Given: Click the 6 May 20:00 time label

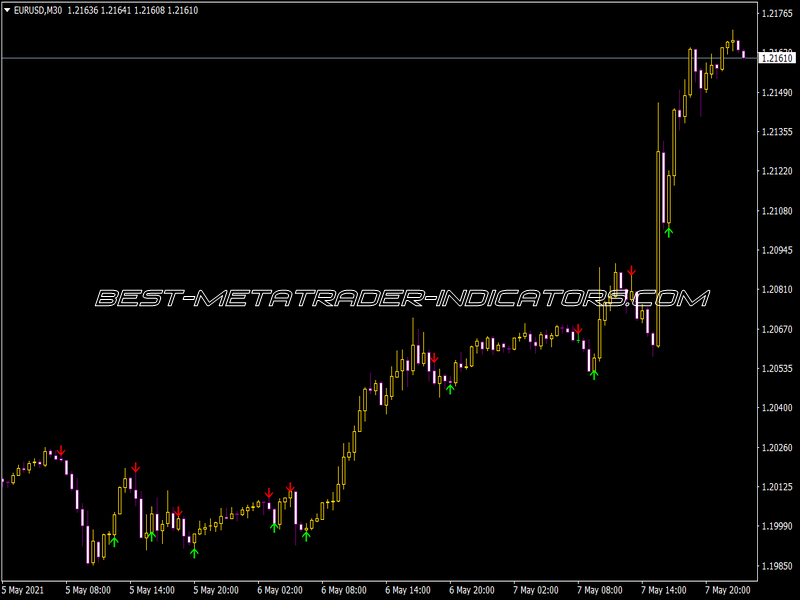Looking at the screenshot, I should (x=472, y=590).
